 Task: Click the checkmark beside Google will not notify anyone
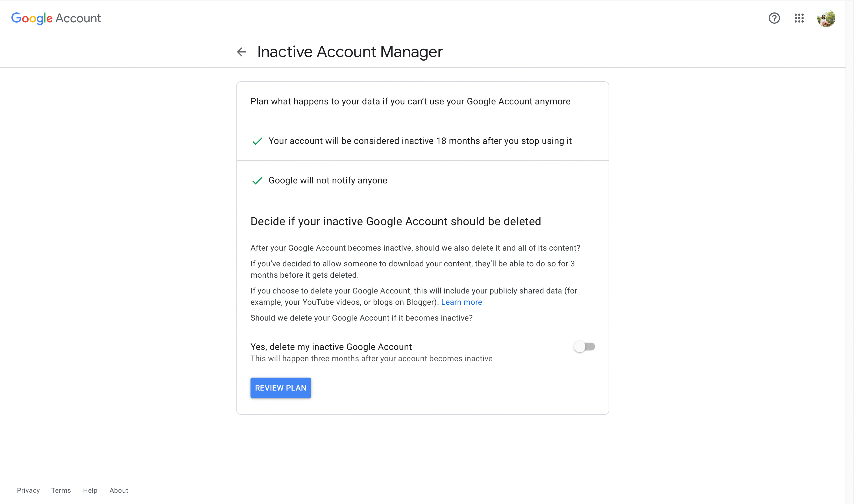pyautogui.click(x=257, y=180)
